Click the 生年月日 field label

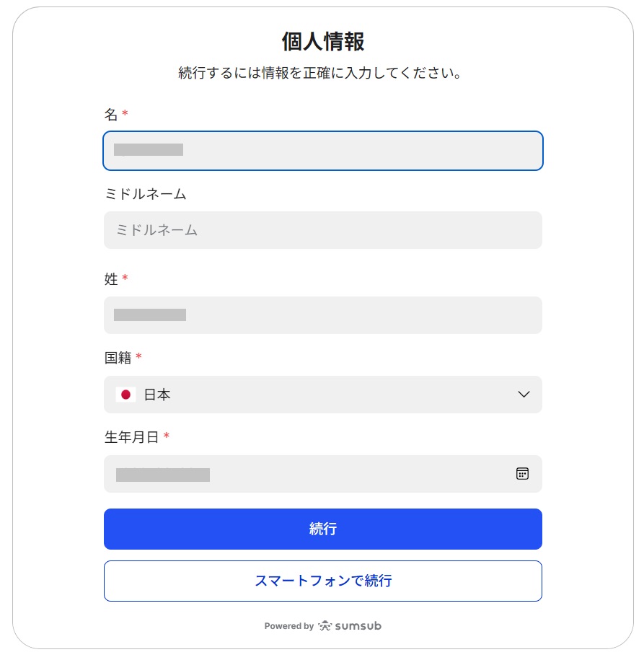click(x=131, y=436)
